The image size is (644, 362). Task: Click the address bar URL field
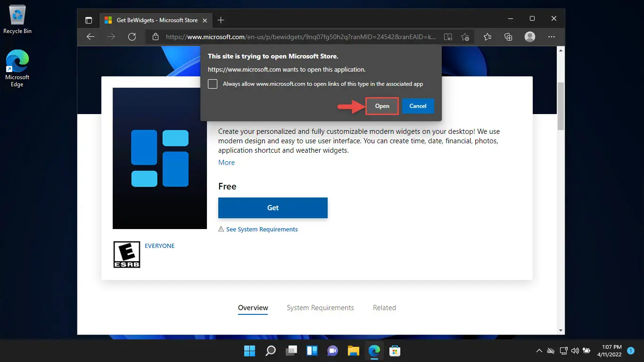pos(302,37)
